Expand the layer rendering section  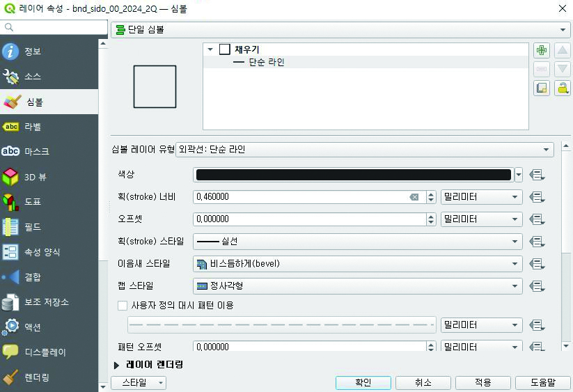pos(116,364)
